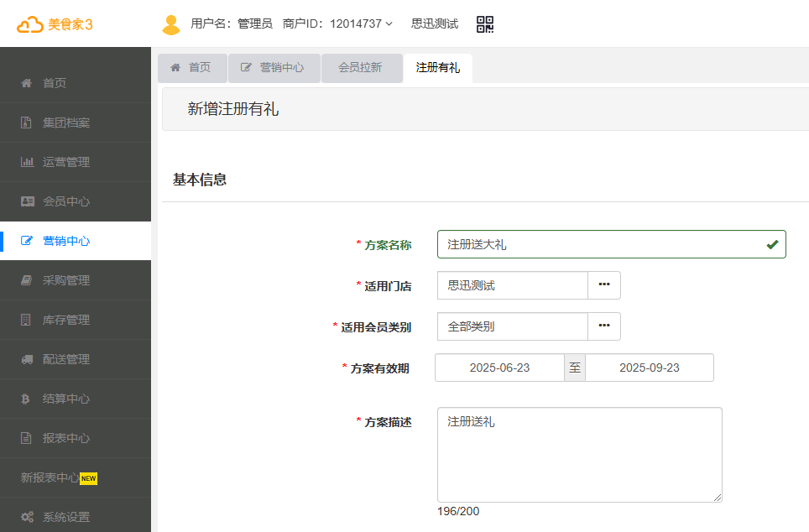This screenshot has width=809, height=532.
Task: Click 用户名：管理员 in the header
Action: coord(232,23)
